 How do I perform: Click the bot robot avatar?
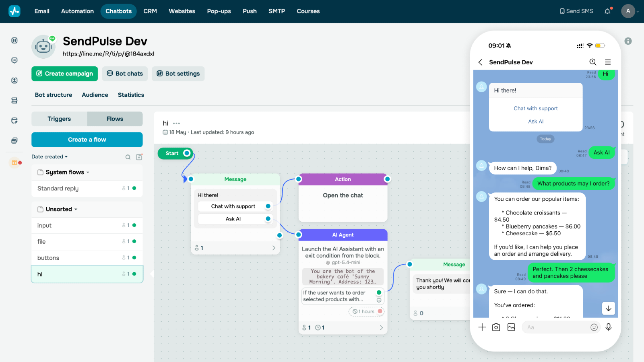[x=43, y=47]
